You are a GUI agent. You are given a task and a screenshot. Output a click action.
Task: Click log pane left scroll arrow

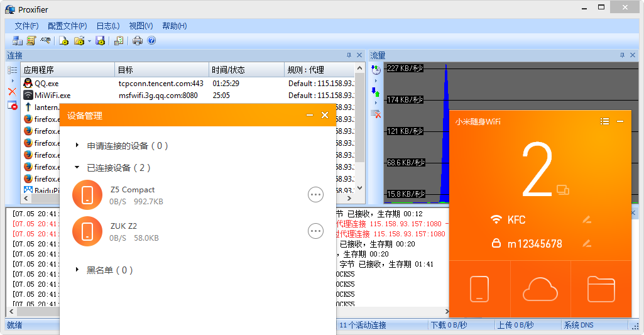point(11,312)
